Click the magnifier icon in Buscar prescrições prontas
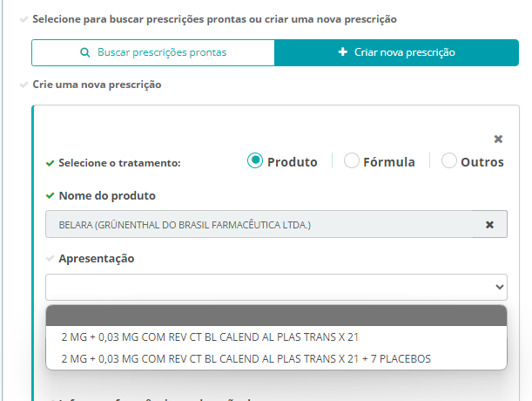 [x=84, y=52]
